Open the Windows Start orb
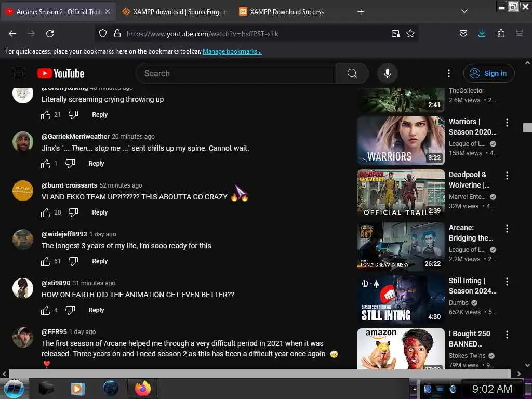Screen dimensions: 532x399 pos(14,389)
